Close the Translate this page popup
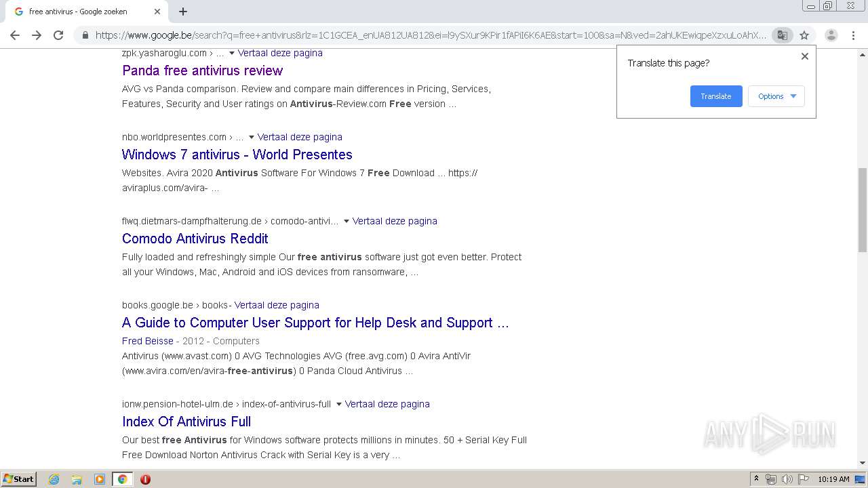 [805, 56]
